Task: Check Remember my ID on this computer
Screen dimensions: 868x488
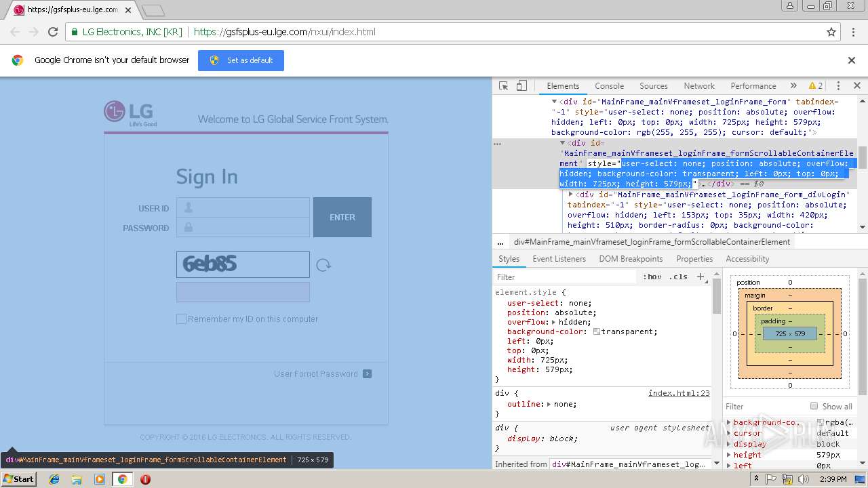Action: pyautogui.click(x=181, y=319)
